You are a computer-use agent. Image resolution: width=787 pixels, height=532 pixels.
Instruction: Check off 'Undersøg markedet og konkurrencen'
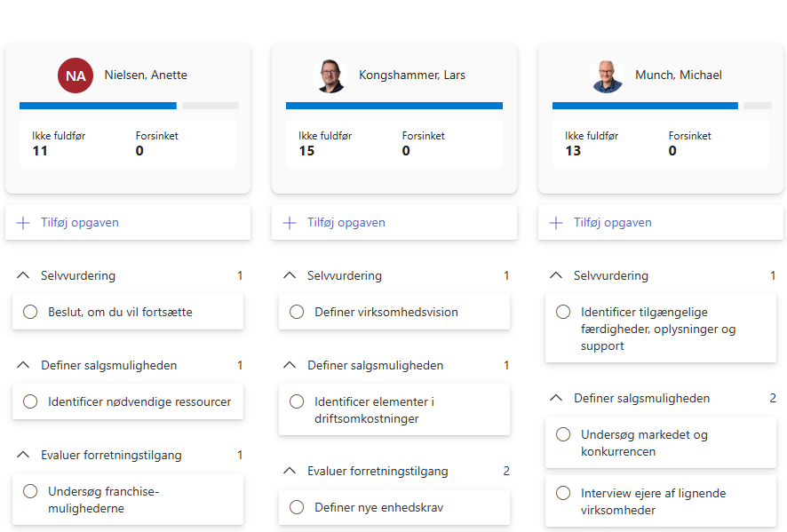coord(563,434)
